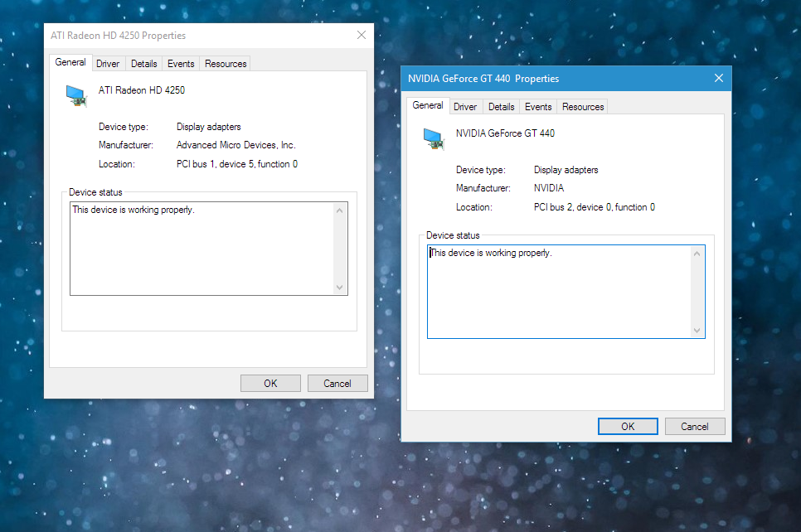
Task: Click the 'Location:' label in ATI Radeon window
Action: coord(117,164)
